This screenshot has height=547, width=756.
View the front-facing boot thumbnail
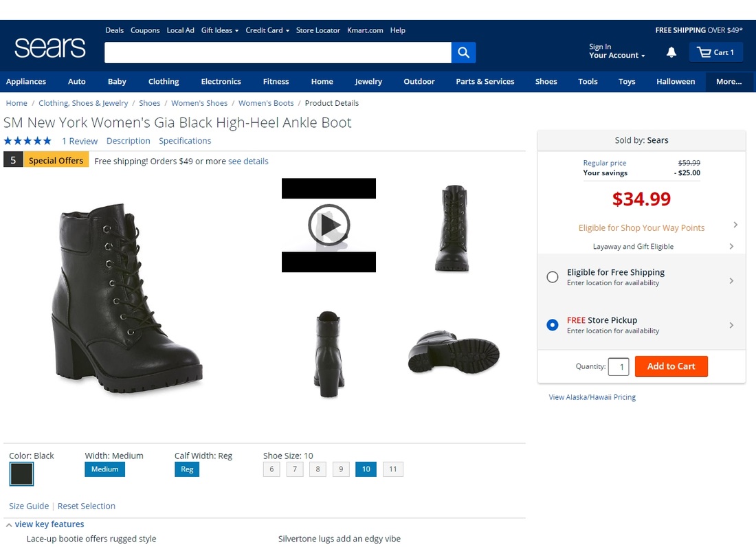pyautogui.click(x=454, y=227)
